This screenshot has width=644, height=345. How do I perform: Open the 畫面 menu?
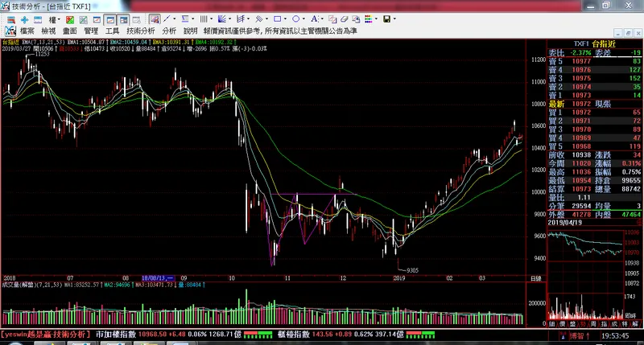70,31
